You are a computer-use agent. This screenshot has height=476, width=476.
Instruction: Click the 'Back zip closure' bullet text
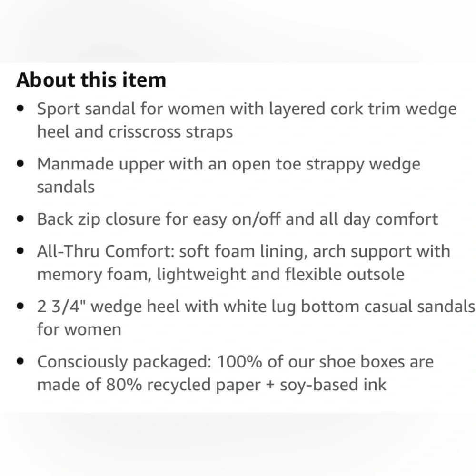pos(238,219)
